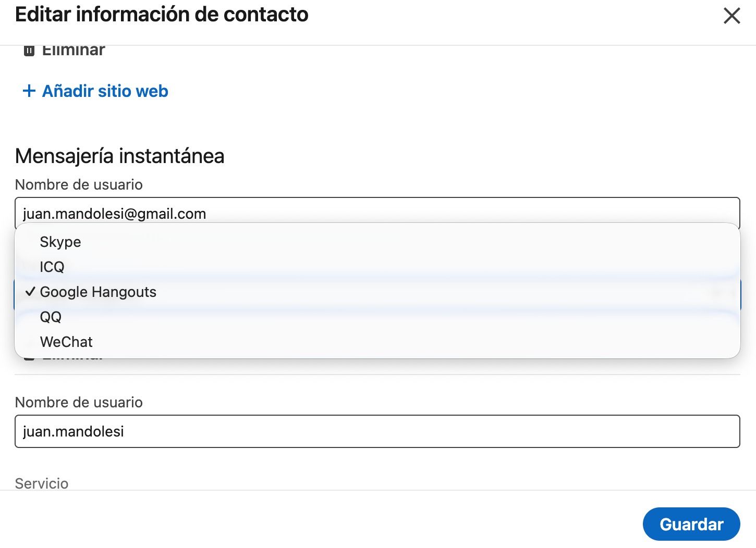Click the plus icon for Añadir sitio web
Viewport: 756px width, 548px height.
click(x=29, y=91)
